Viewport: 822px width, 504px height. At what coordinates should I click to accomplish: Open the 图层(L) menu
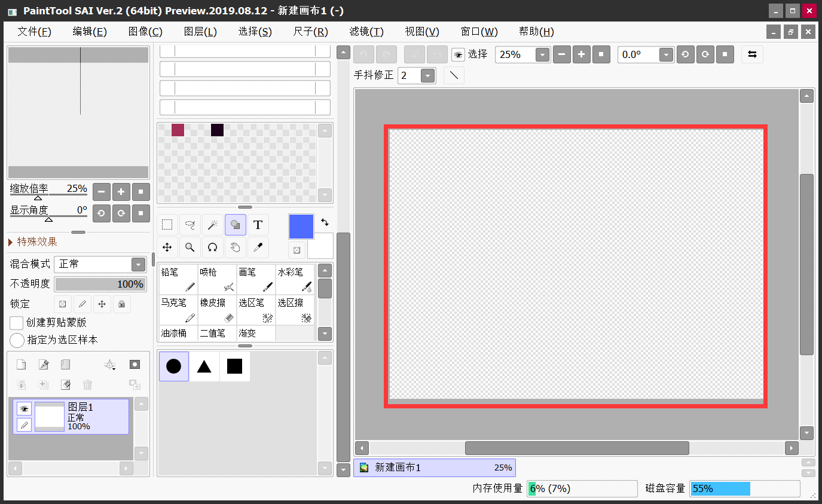coord(200,32)
